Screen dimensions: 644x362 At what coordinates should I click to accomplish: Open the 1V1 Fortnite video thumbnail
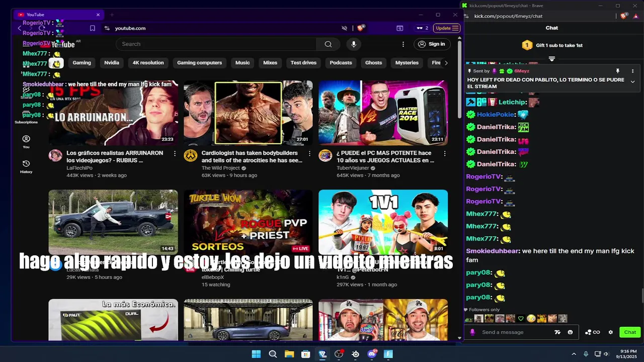coord(383,222)
